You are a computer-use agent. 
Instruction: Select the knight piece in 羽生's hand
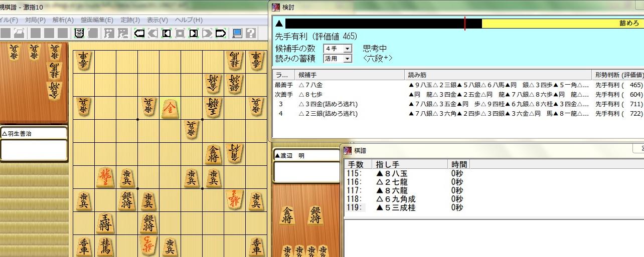(54, 71)
